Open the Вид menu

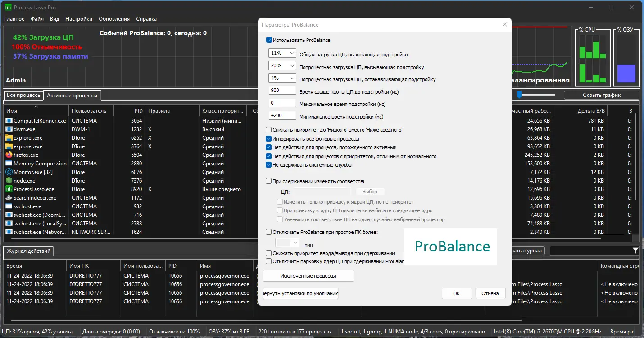tap(54, 19)
